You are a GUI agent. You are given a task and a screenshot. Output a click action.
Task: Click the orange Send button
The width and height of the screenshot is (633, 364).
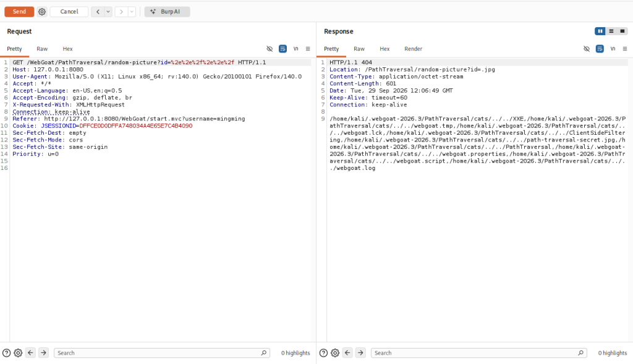[x=19, y=12]
